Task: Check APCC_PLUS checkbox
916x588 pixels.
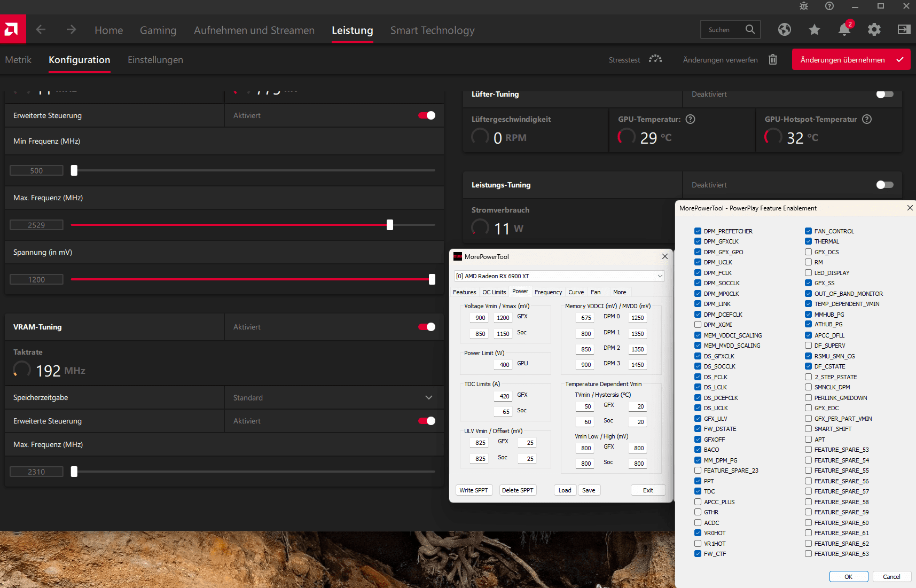Action: (698, 501)
